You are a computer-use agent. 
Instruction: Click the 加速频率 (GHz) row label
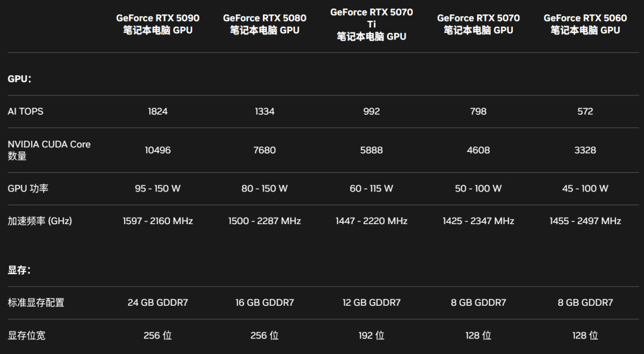(39, 221)
